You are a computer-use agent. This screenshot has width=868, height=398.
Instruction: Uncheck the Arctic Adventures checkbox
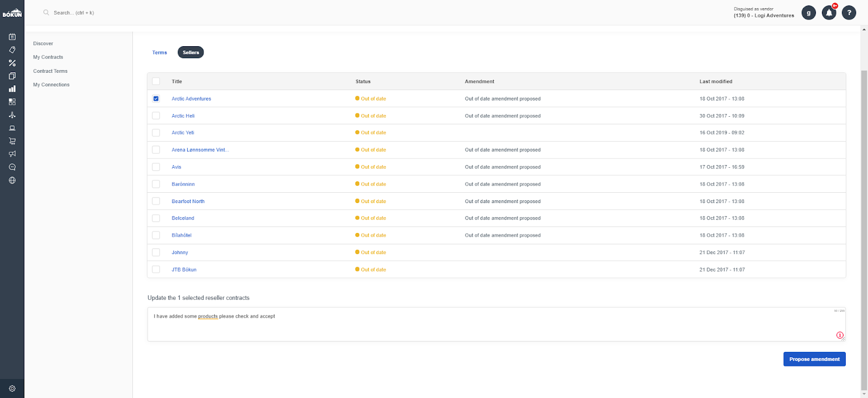(x=156, y=99)
